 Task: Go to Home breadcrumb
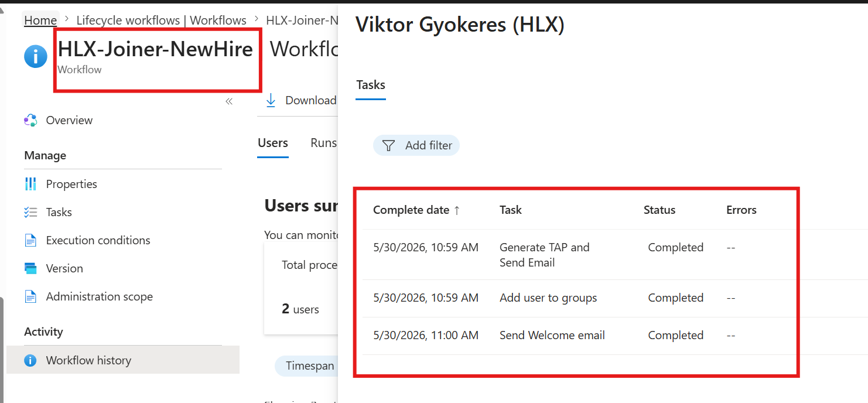40,20
